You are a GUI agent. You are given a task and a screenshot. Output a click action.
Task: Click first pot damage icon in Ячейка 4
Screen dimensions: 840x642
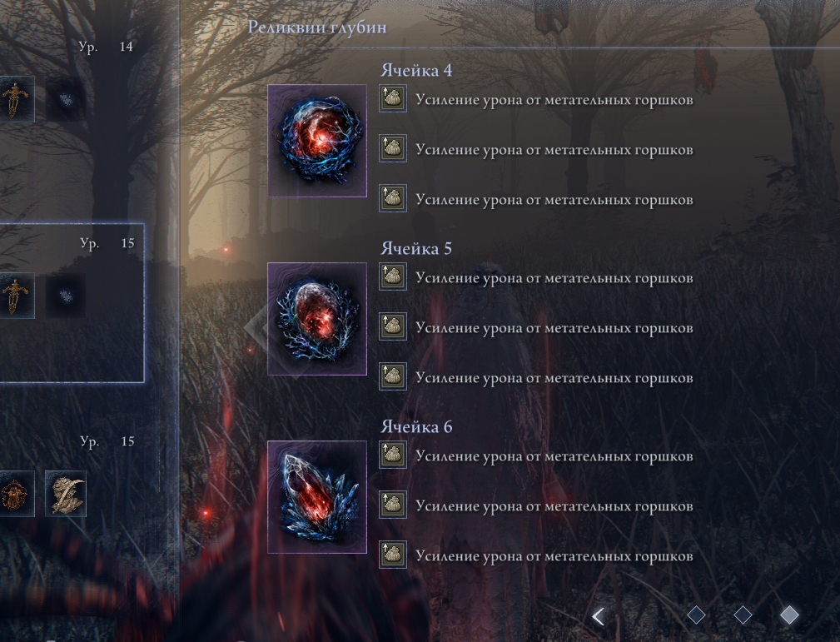[393, 98]
